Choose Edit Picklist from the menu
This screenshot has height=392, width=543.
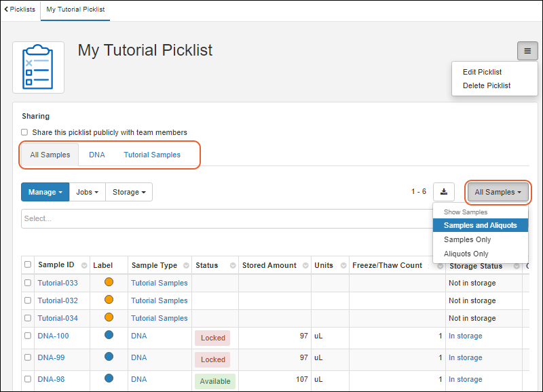(x=482, y=72)
